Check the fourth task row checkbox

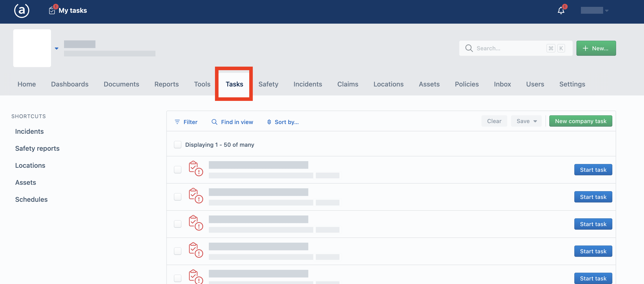177,251
